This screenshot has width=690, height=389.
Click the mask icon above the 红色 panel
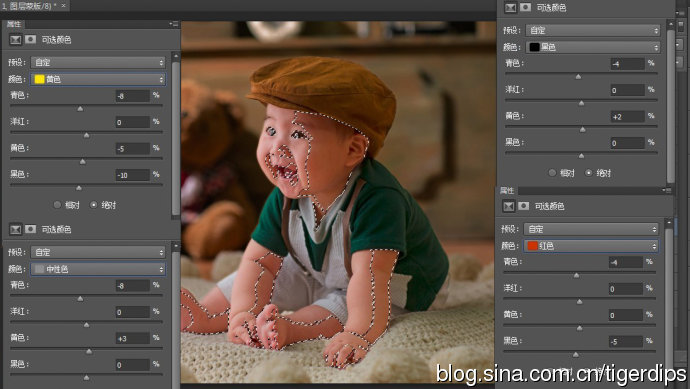tap(524, 206)
